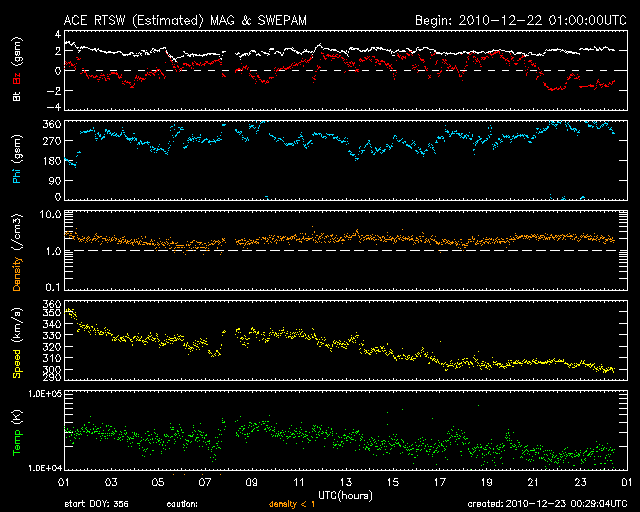
Task: Select the red "Bz" axis label
Action: 17,78
